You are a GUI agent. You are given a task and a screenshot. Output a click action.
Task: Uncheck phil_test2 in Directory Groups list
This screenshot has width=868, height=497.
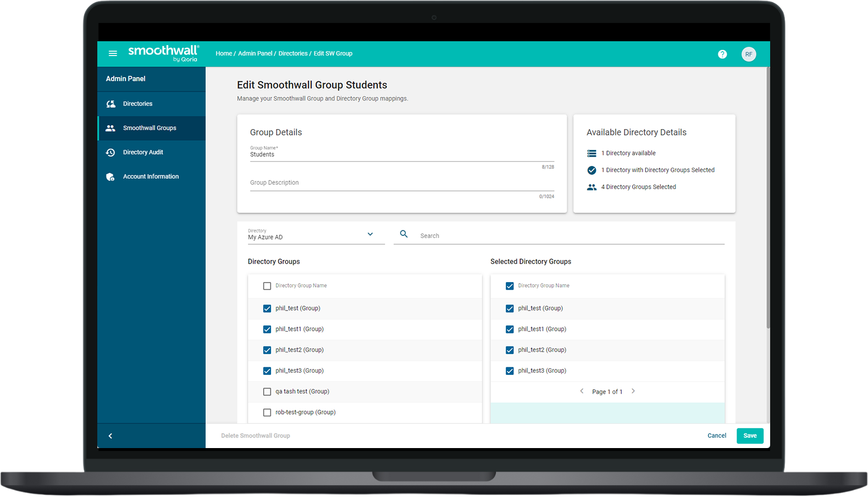coord(267,350)
